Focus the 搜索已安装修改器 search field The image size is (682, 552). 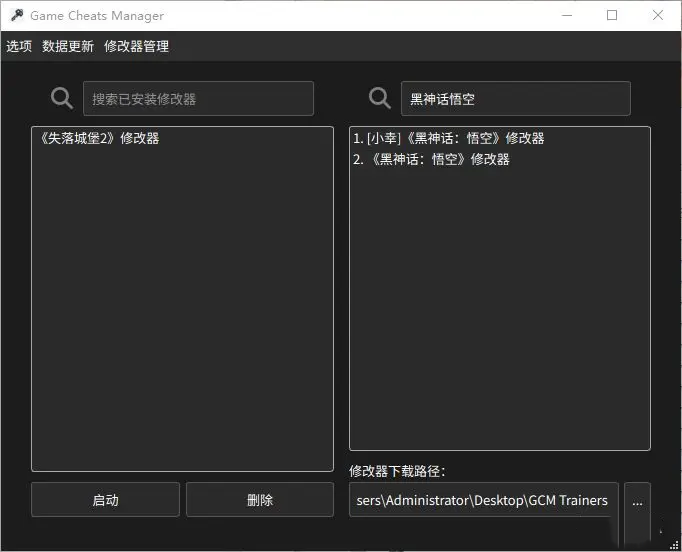(198, 99)
